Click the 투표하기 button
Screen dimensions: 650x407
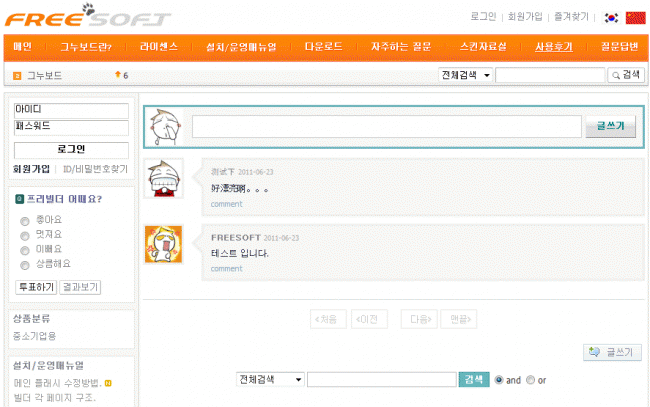[x=36, y=287]
